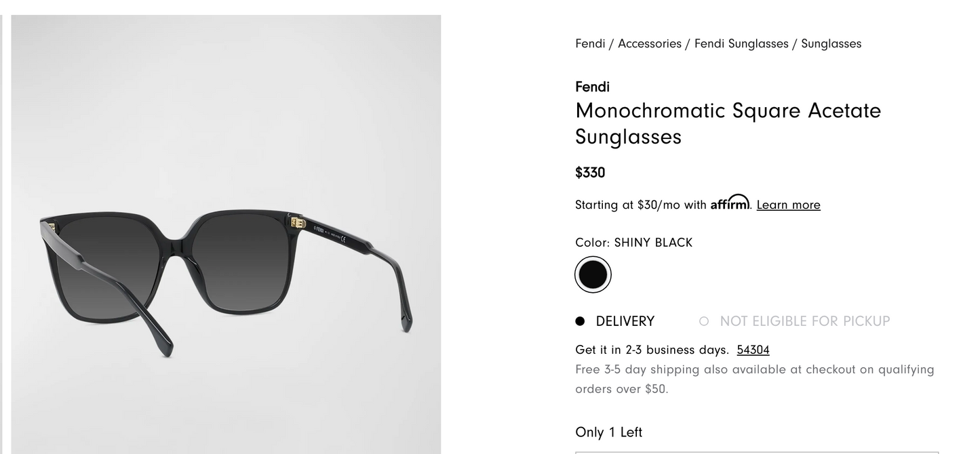The image size is (980, 454).
Task: Open the Fendi Sunglasses breadcrumb
Action: coord(741,44)
